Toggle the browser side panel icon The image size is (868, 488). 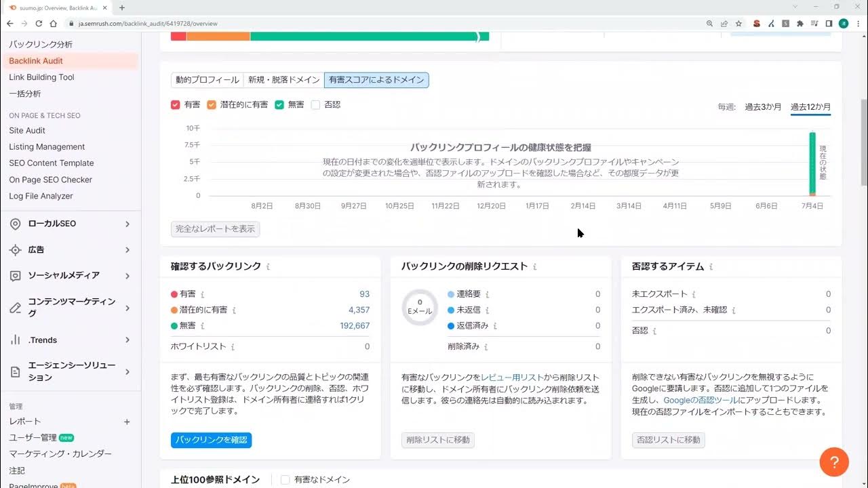(x=829, y=23)
